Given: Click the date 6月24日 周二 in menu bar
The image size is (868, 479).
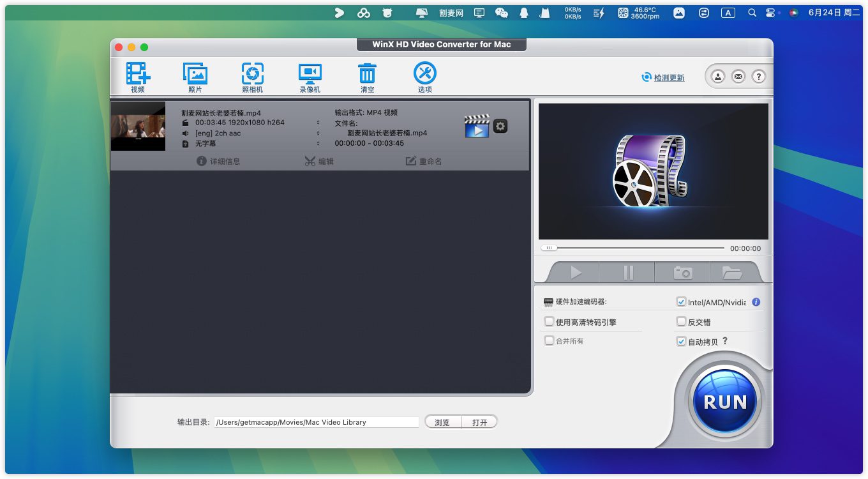Looking at the screenshot, I should pos(834,13).
